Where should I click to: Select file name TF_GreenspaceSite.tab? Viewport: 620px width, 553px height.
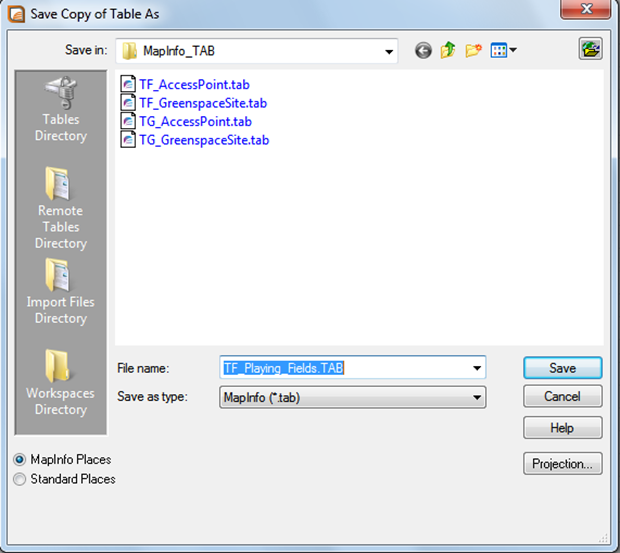[x=203, y=103]
